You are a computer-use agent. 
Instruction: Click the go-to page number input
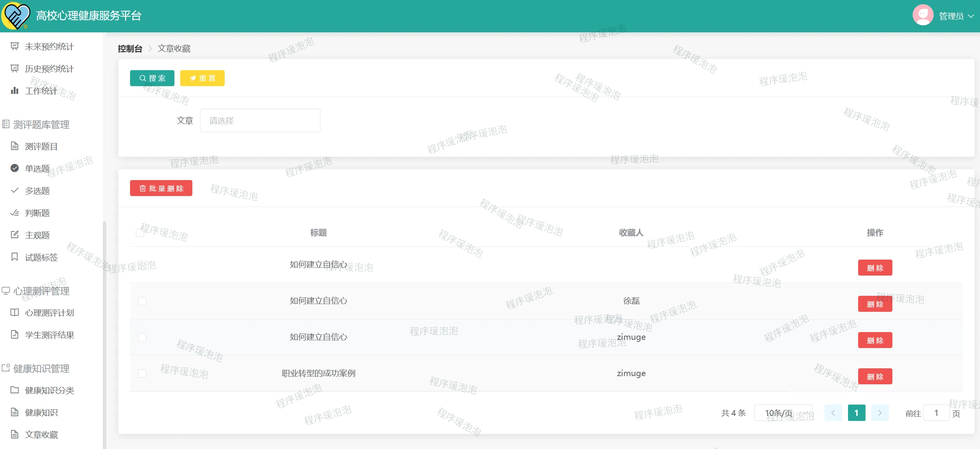click(936, 413)
